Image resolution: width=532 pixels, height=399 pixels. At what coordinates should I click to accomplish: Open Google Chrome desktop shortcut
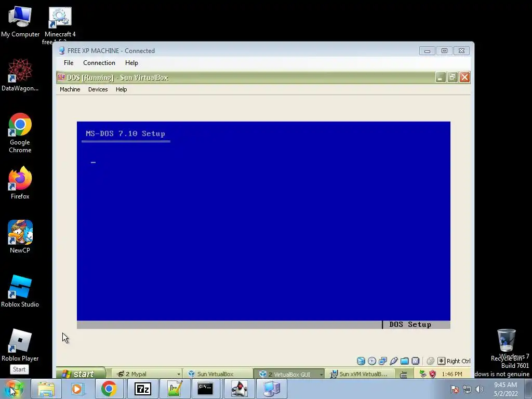pyautogui.click(x=20, y=133)
